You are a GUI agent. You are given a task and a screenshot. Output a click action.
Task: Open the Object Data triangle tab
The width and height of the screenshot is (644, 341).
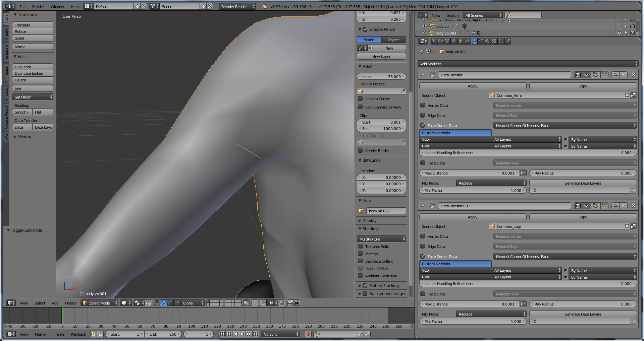pyautogui.click(x=481, y=41)
